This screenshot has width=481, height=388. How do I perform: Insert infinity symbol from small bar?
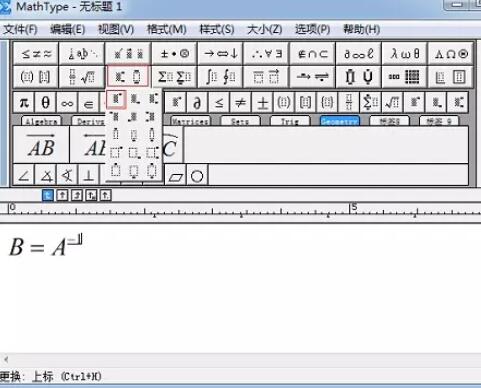click(67, 102)
